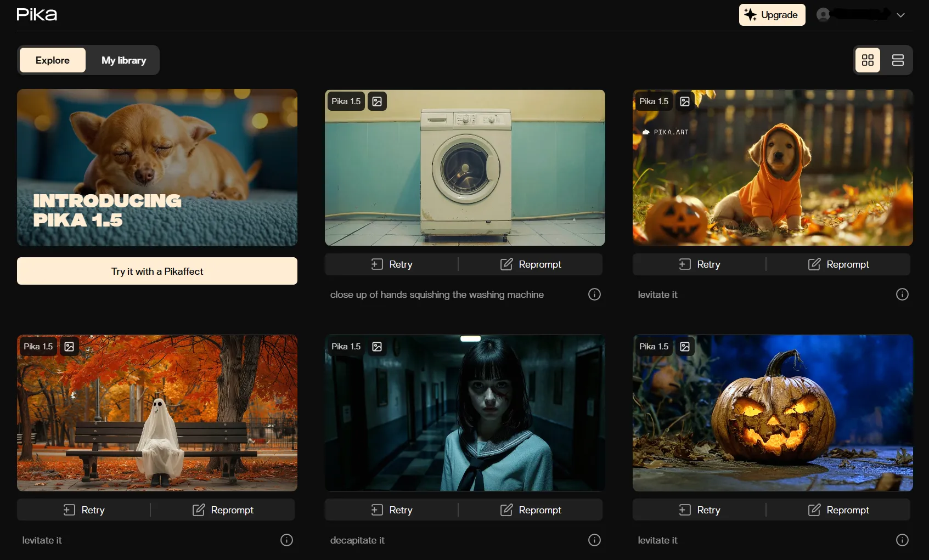Image resolution: width=929 pixels, height=560 pixels.
Task: Switch to grid view layout
Action: coord(868,60)
